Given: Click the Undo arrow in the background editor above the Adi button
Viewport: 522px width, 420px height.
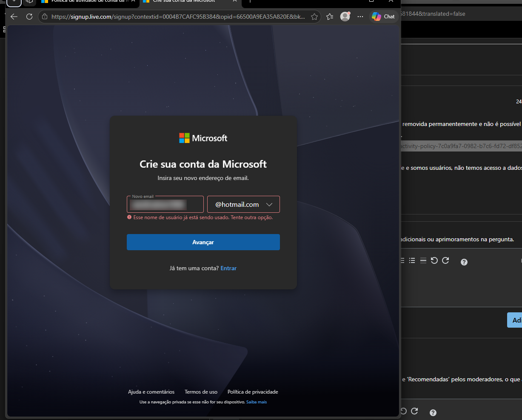Looking at the screenshot, I should click(x=434, y=260).
